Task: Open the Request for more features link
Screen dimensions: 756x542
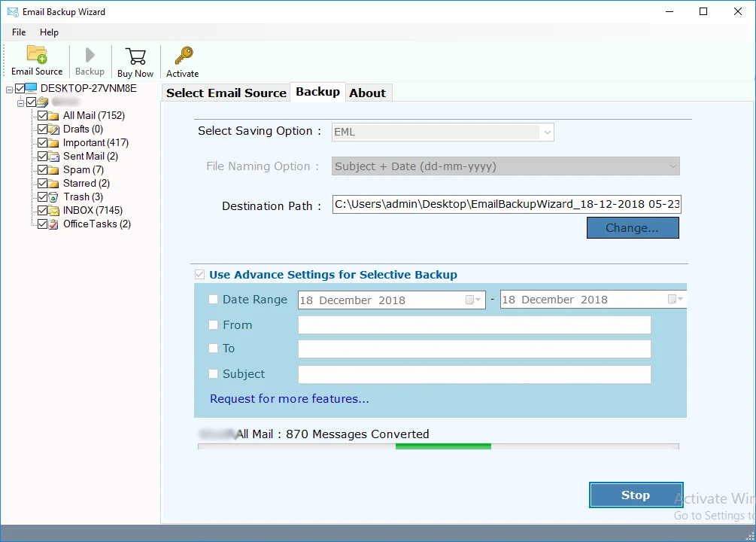Action: tap(290, 399)
